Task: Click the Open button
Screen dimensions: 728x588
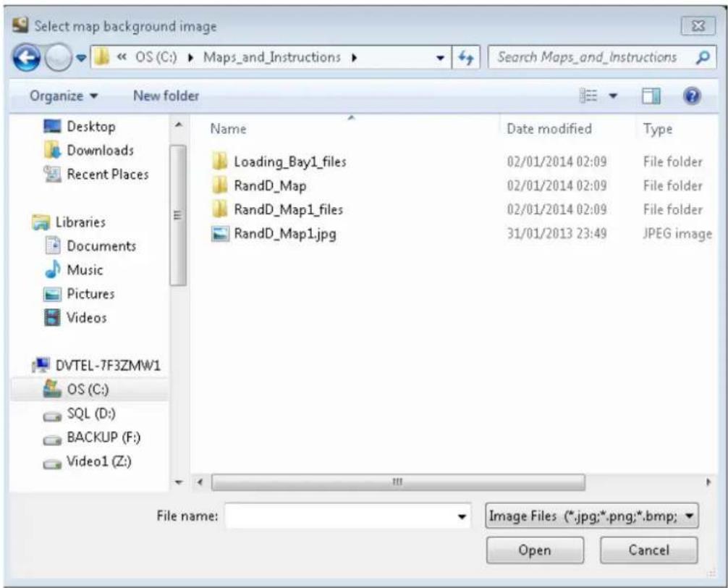Action: pos(535,550)
